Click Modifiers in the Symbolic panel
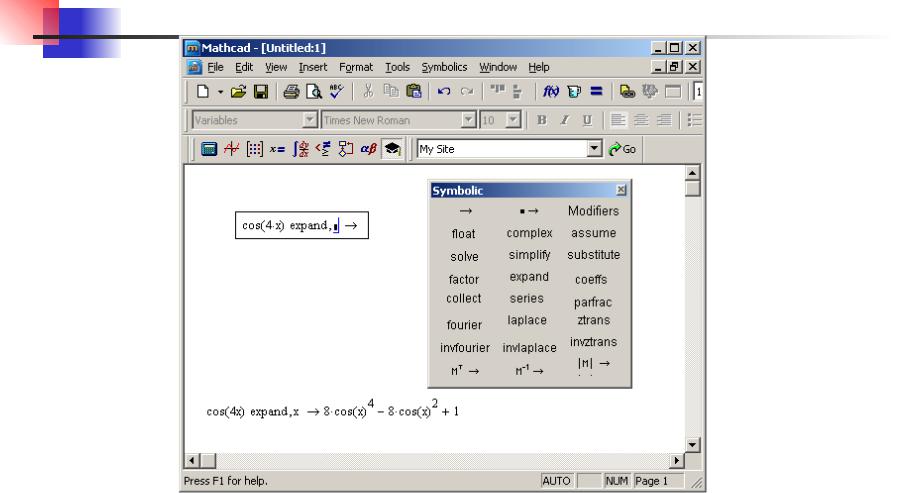This screenshot has width=897, height=493. point(593,211)
